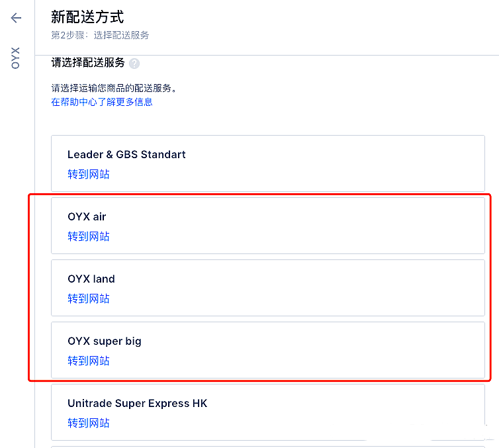Open 转到网站 link under OYX air
Viewport: 499px width, 448px height.
tap(89, 237)
